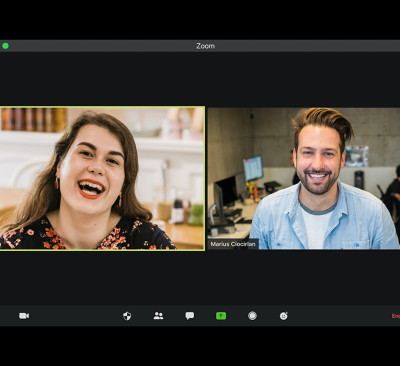Click the red End button
Screen dimensions: 400x366
click(x=396, y=316)
